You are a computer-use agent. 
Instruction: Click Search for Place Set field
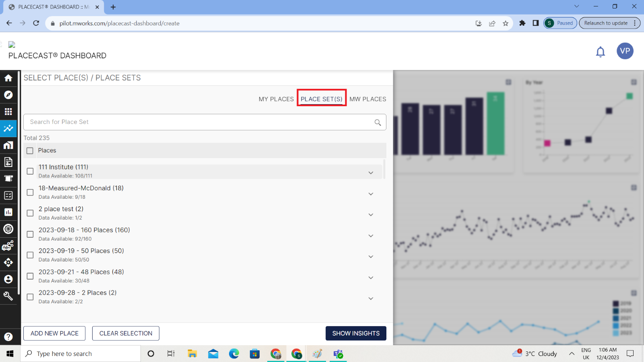click(x=205, y=122)
